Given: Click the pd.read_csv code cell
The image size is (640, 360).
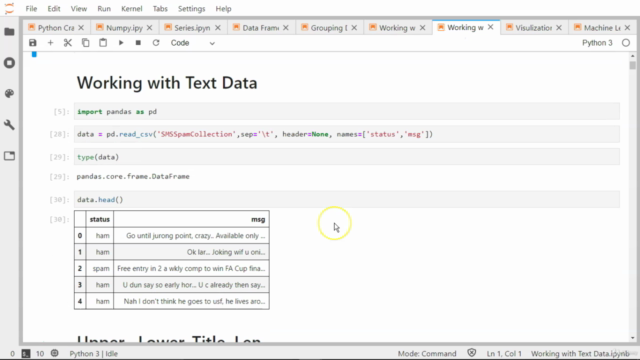Looking at the screenshot, I should [x=347, y=134].
